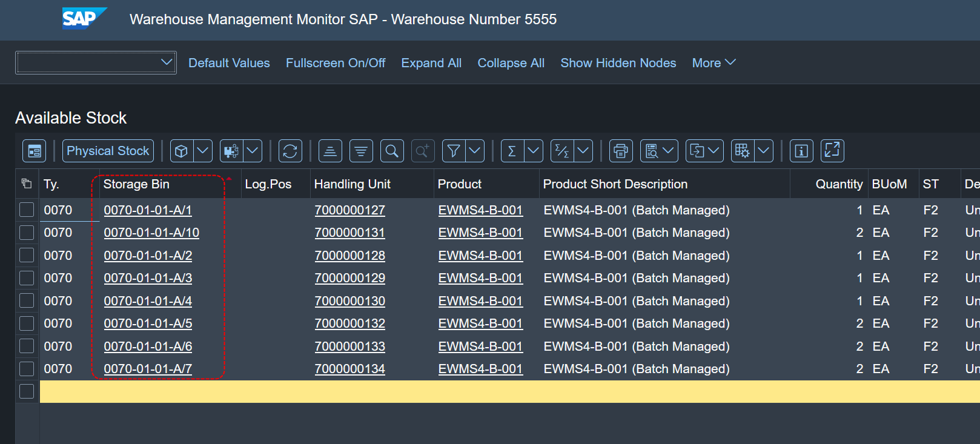
Task: Click the Sort Ascending icon
Action: pyautogui.click(x=330, y=151)
